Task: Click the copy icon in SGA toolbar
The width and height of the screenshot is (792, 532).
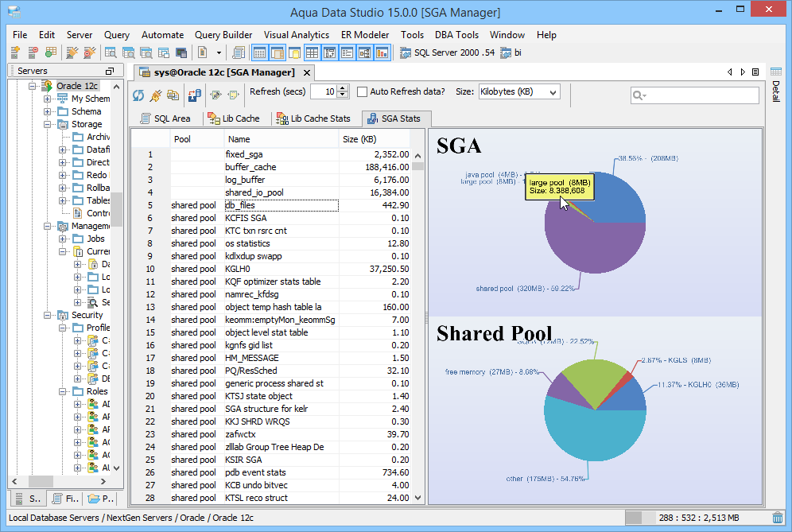Action: click(x=173, y=95)
